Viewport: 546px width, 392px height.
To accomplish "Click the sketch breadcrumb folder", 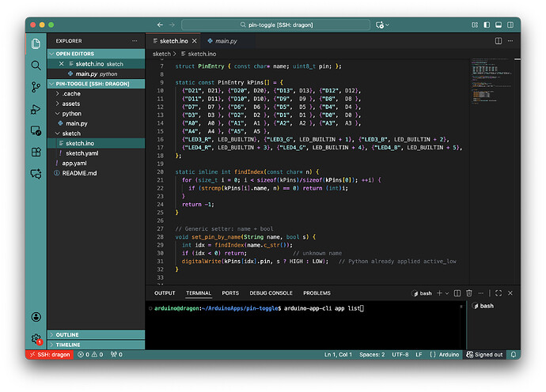I will pos(161,54).
